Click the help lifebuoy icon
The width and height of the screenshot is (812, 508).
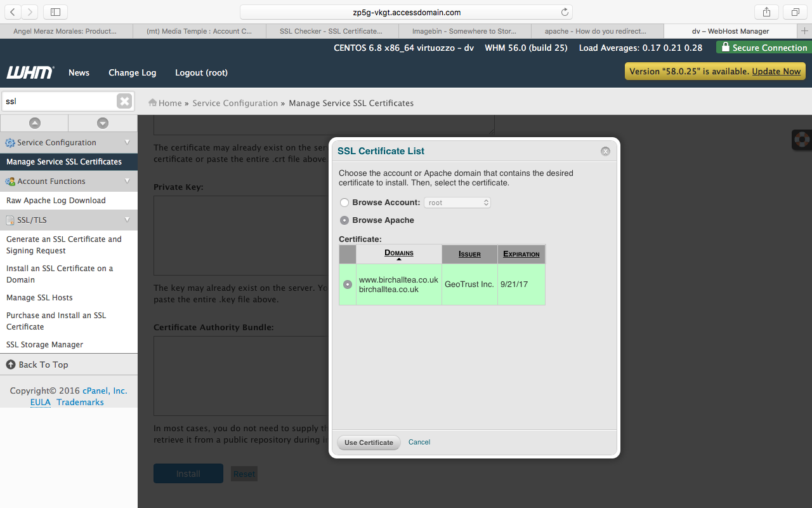pyautogui.click(x=802, y=140)
